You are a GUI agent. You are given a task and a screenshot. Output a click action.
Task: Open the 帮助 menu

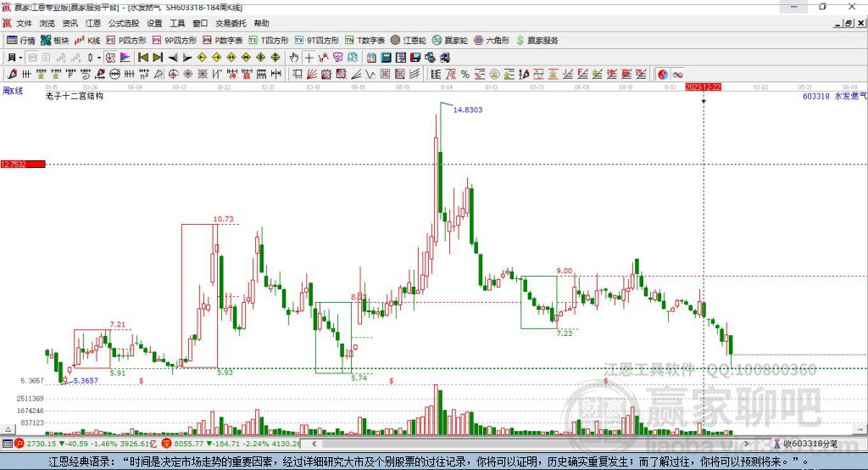pos(261,23)
